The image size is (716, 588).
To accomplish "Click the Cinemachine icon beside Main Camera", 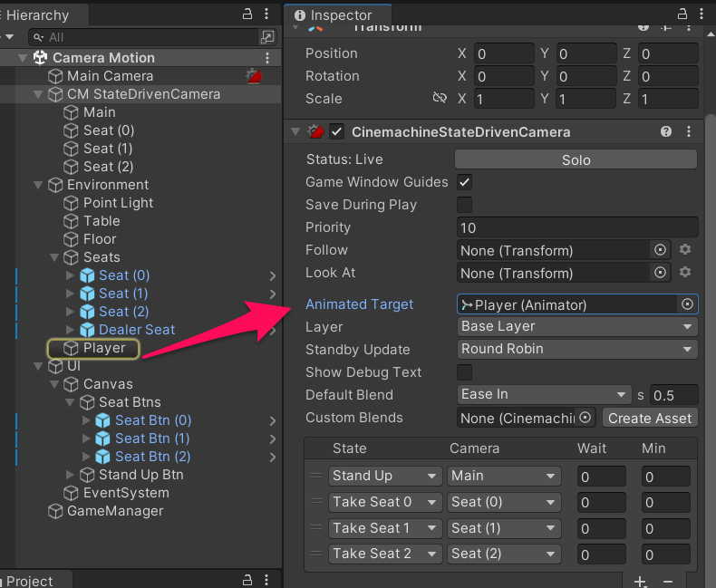I will [254, 76].
